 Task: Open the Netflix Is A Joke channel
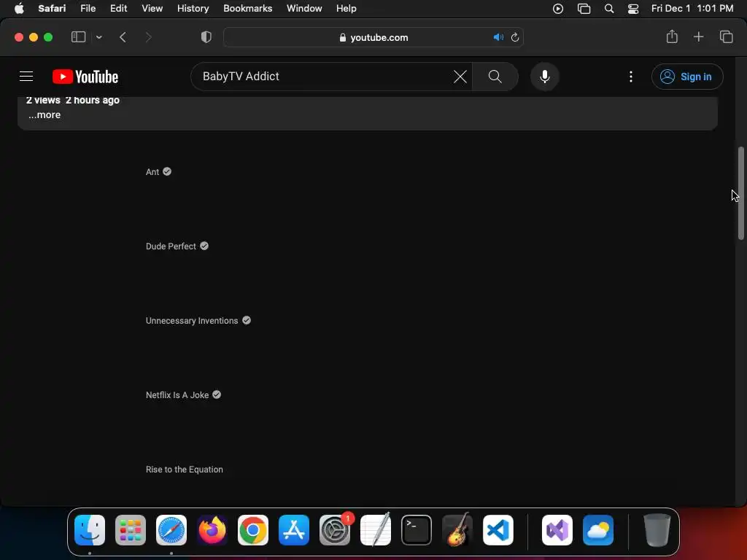[x=177, y=394]
